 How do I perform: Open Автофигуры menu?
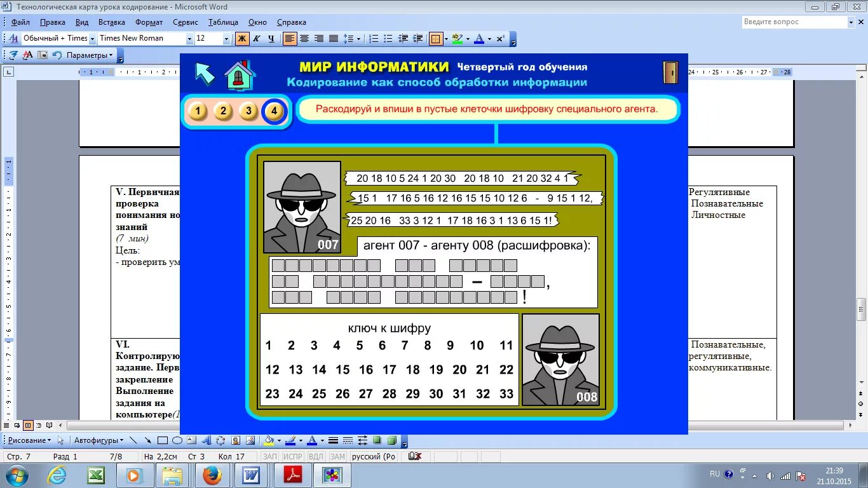[x=99, y=440]
